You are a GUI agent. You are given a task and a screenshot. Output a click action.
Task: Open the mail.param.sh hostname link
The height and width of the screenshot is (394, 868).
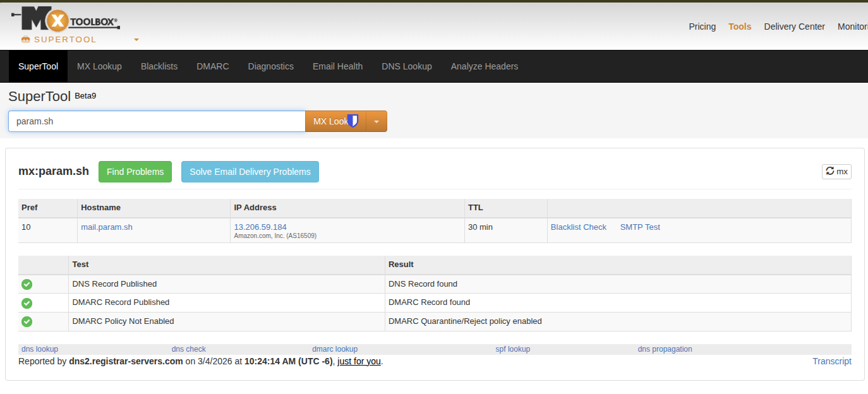pyautogui.click(x=107, y=227)
